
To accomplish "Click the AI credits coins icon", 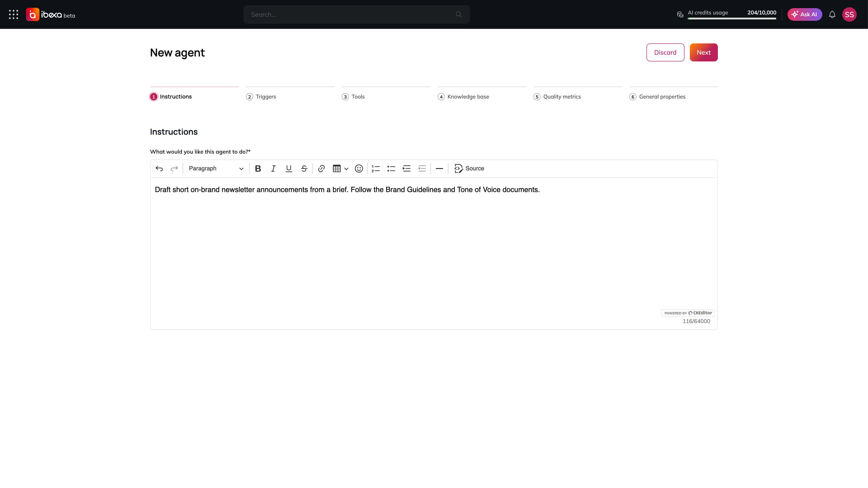I will [680, 14].
